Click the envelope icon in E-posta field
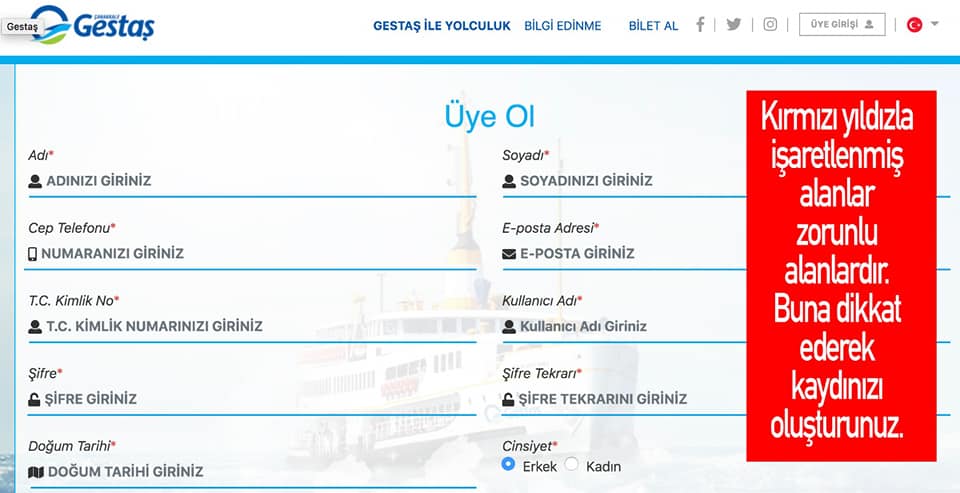Screen dimensions: 960x493 click(509, 254)
